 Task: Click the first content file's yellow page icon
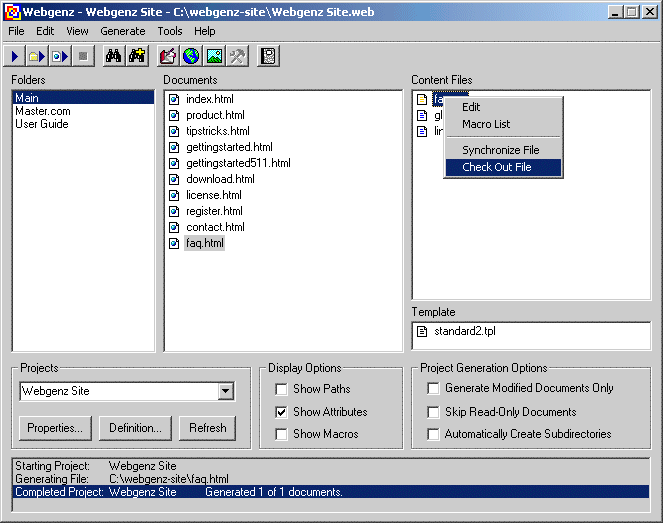(422, 99)
